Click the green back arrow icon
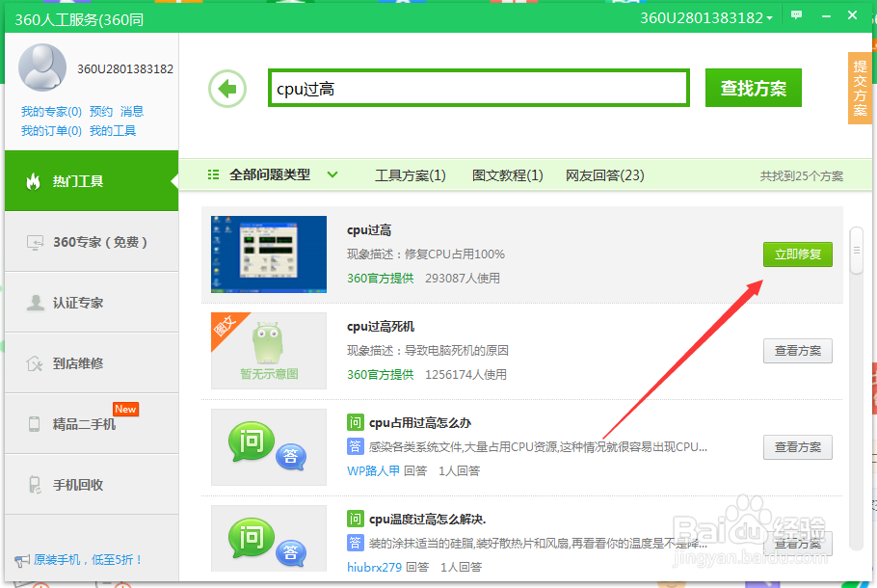This screenshot has width=877, height=588. click(x=227, y=89)
